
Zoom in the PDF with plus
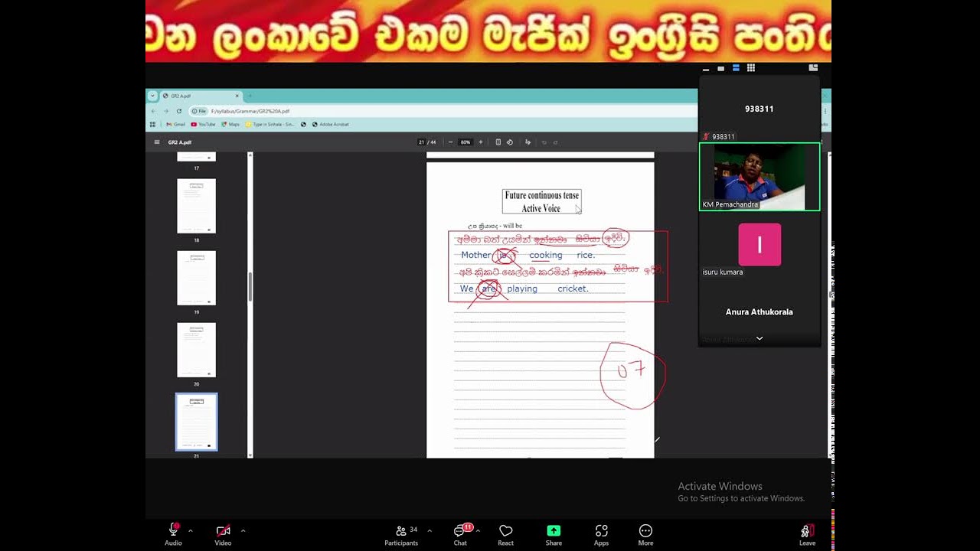coord(481,142)
